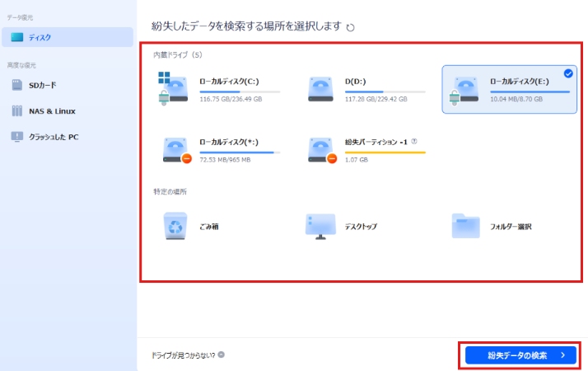Click the 72.53 MB/965 MB size text

225,160
